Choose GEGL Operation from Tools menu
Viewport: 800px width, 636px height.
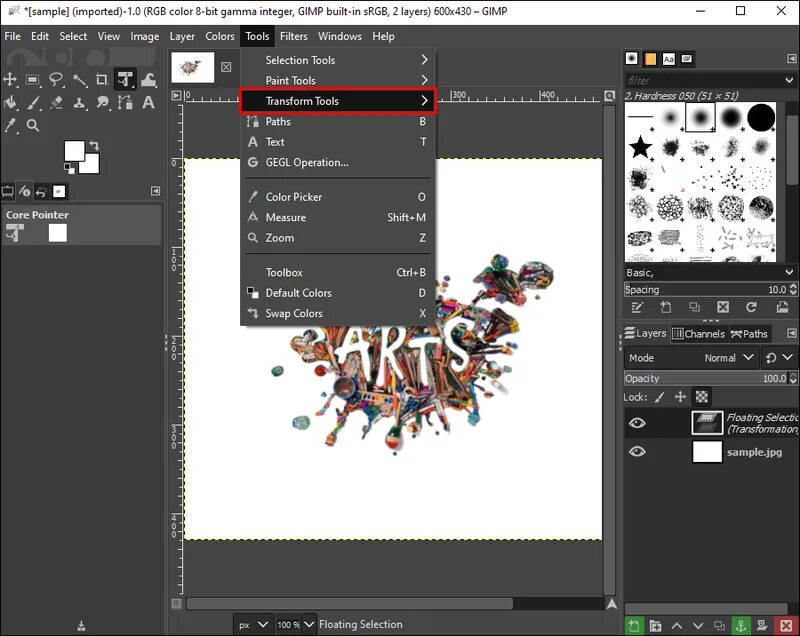(x=338, y=162)
